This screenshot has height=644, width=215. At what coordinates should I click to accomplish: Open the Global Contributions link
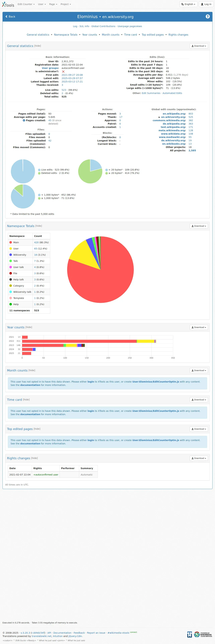[x=103, y=26]
